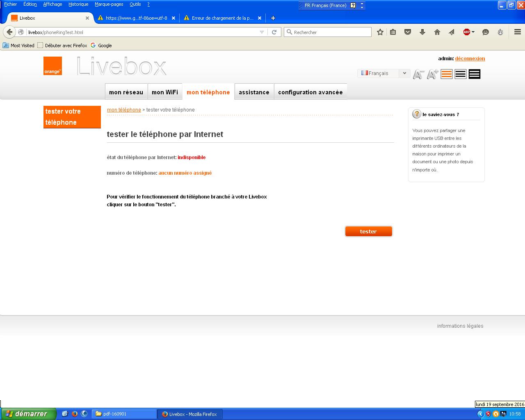Close the Livebox browser tab
Viewport: 525px width, 420px height.
point(87,18)
